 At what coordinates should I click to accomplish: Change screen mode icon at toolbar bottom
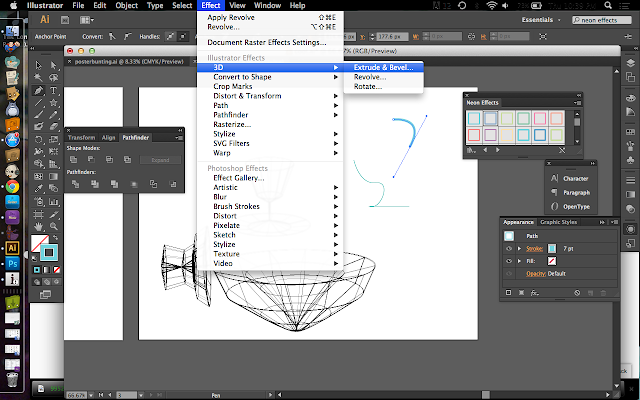[45, 295]
